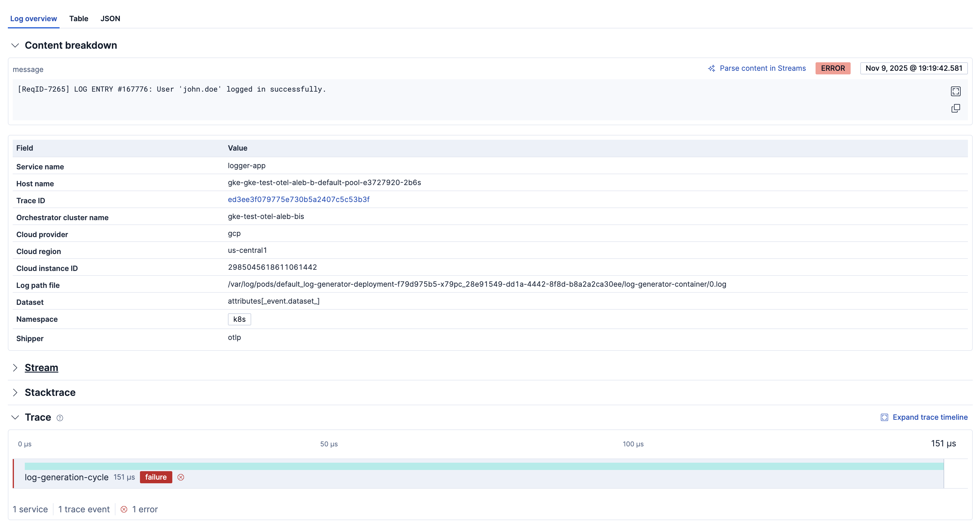Viewport: 980px width, 525px height.
Task: Click Parse content in Streams link
Action: click(x=762, y=69)
